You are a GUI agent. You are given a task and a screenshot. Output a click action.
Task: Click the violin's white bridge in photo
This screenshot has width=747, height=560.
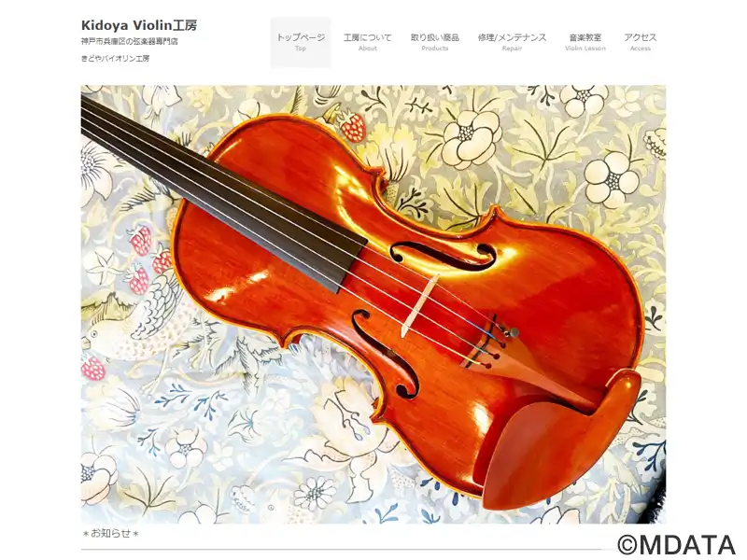click(x=419, y=306)
